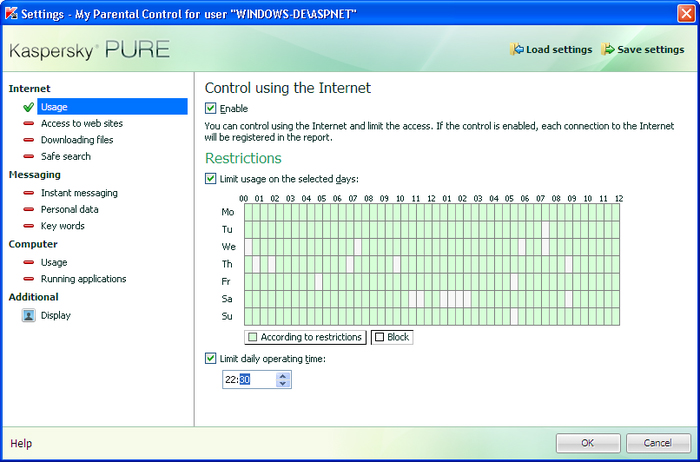Disable Limit daily operating time checkbox

pos(211,358)
